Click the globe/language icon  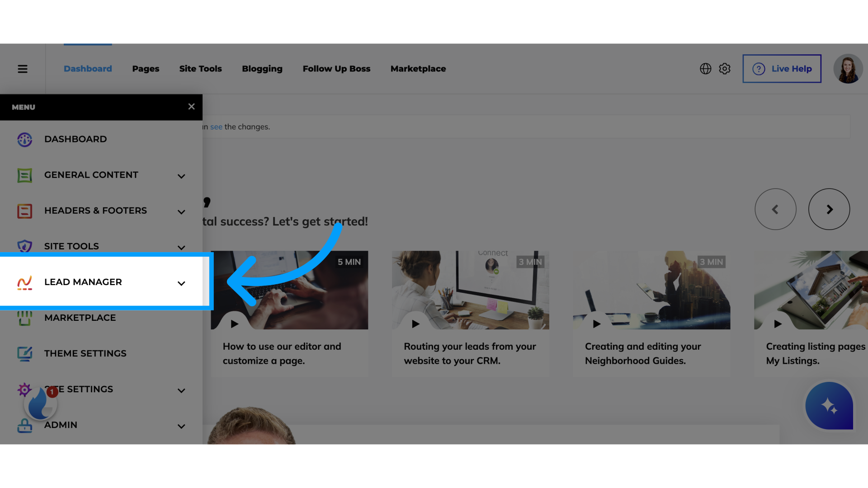706,68
